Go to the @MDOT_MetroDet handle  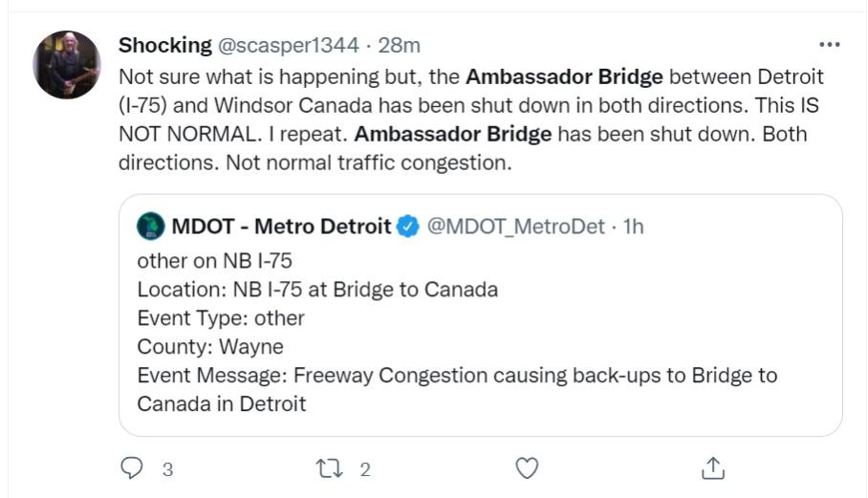pyautogui.click(x=515, y=227)
